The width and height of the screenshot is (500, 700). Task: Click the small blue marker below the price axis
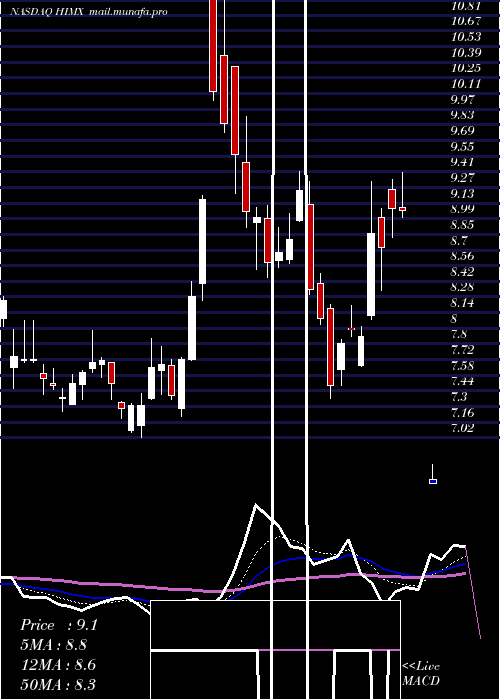coord(433,481)
